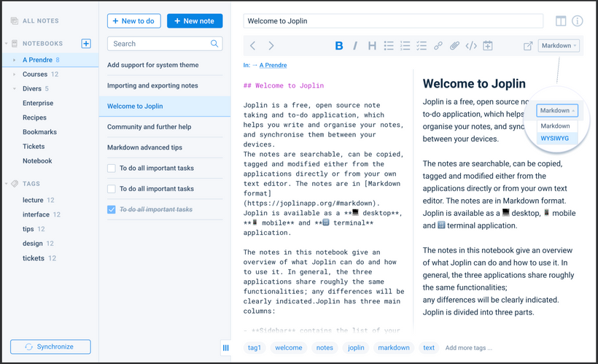Click the 'tag1' tag
The height and width of the screenshot is (364, 598).
(x=255, y=348)
